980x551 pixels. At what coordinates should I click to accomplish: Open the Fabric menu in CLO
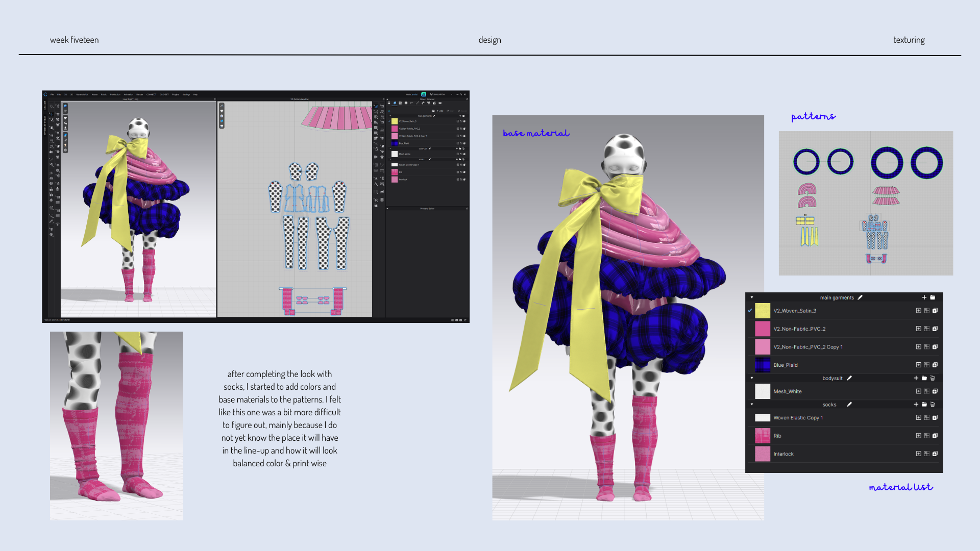[x=104, y=94]
